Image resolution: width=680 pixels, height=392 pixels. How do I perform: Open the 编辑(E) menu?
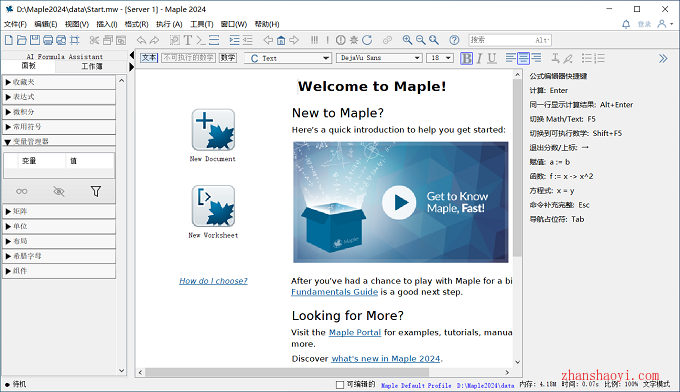tap(46, 24)
